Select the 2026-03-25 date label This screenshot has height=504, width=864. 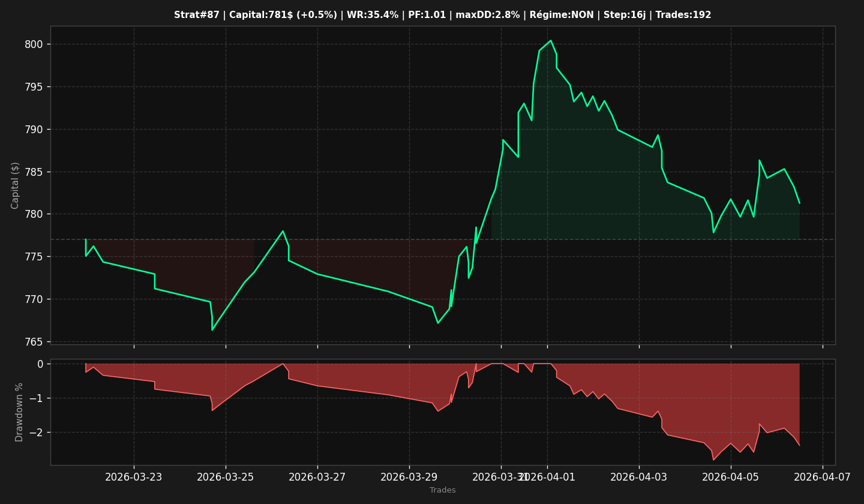tap(226, 478)
